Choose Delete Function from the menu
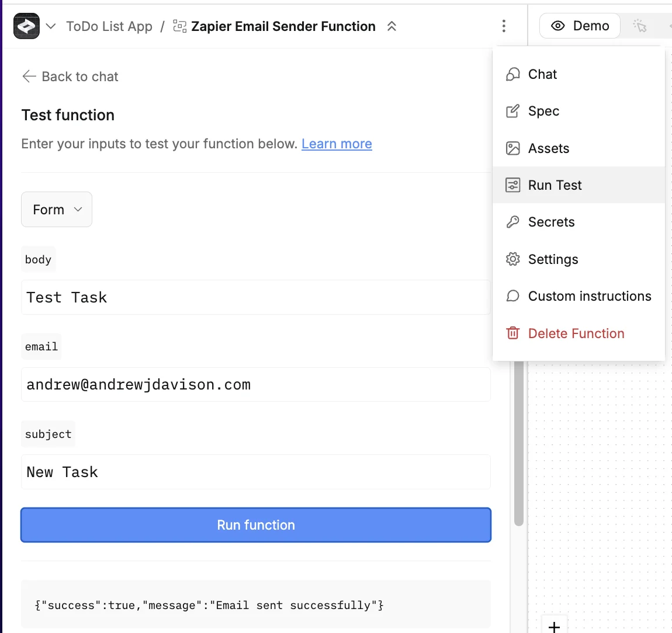This screenshot has width=672, height=633. 579,333
